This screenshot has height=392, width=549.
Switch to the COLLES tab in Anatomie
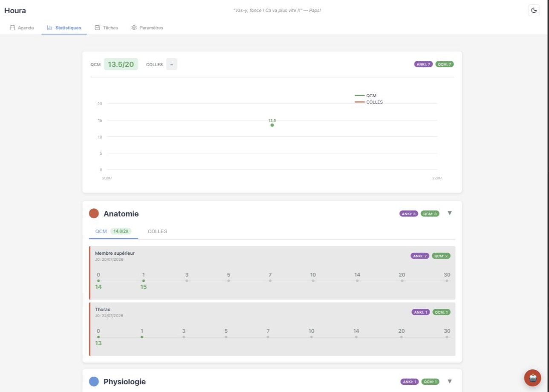pyautogui.click(x=157, y=231)
